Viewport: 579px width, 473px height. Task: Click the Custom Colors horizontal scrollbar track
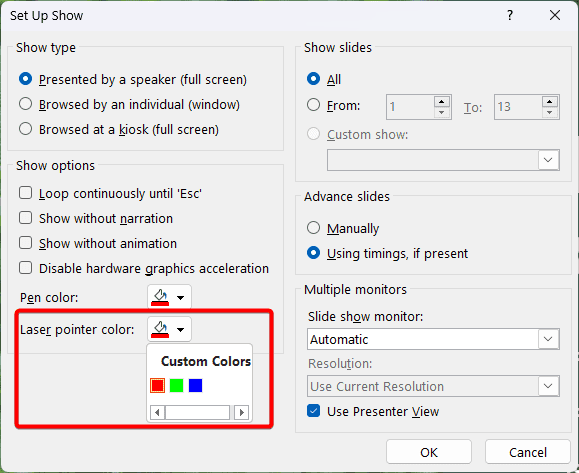(x=198, y=412)
